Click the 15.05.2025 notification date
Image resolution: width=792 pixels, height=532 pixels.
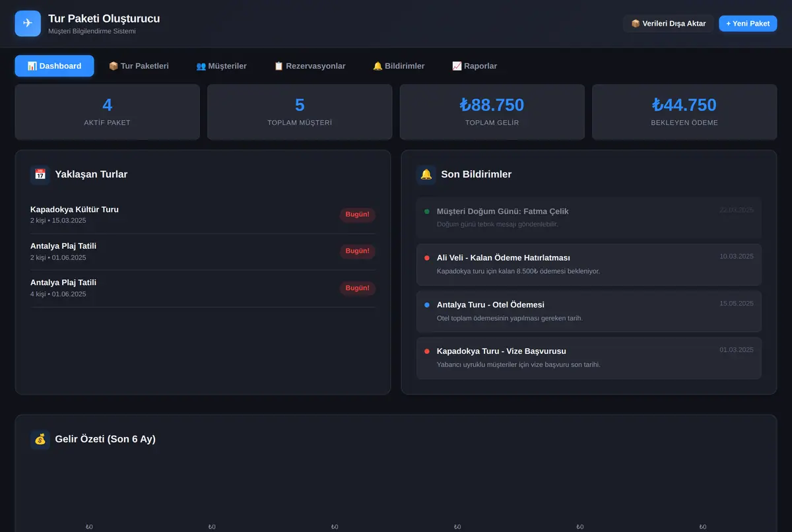(x=737, y=303)
